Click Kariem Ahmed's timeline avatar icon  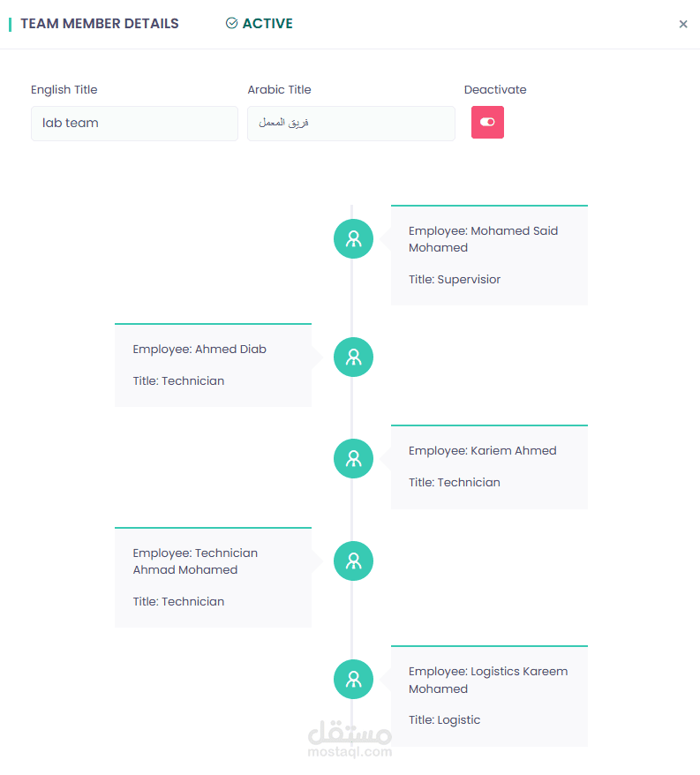tap(353, 458)
